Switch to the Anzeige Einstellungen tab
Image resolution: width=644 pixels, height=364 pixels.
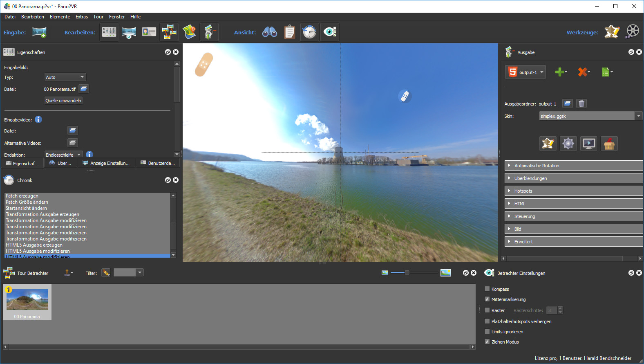[x=106, y=163]
